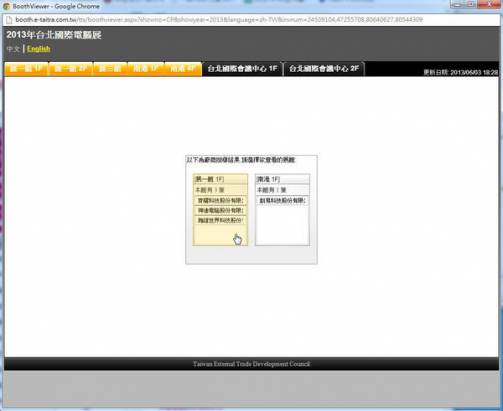This screenshot has width=503, height=411.
Task: Open the 台北國際會議中心 1F tab
Action: coord(242,69)
